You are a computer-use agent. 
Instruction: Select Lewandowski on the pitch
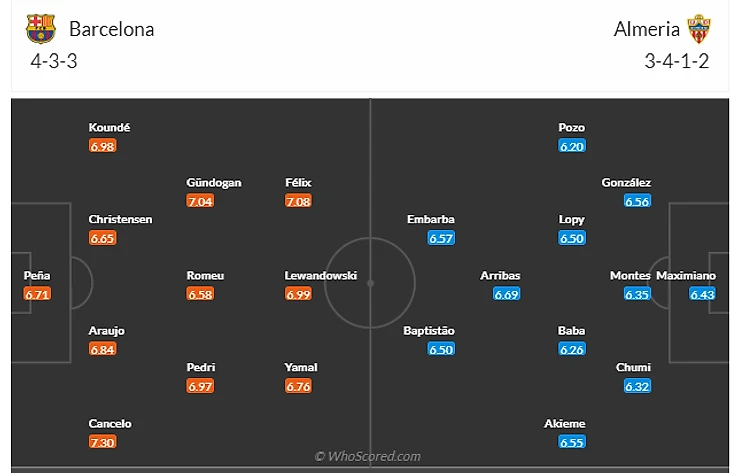pyautogui.click(x=320, y=275)
